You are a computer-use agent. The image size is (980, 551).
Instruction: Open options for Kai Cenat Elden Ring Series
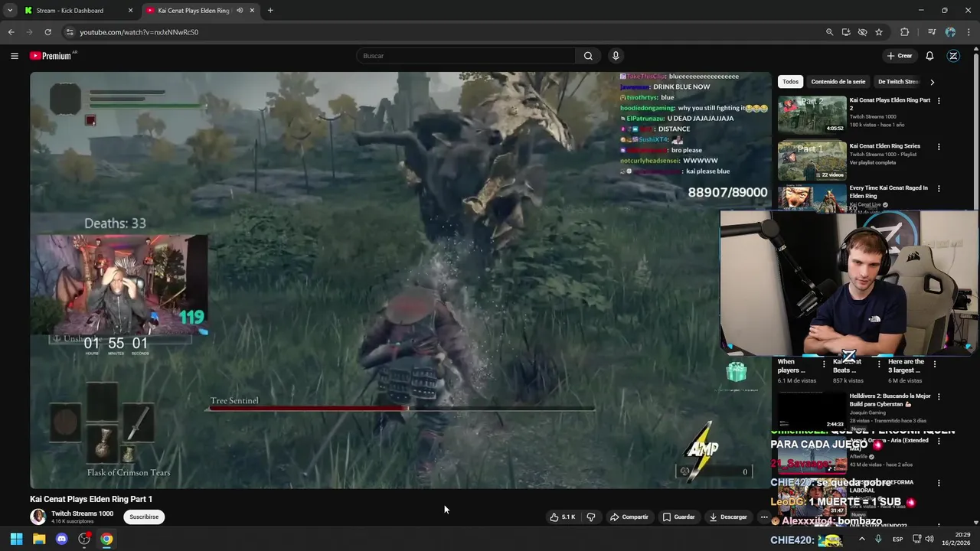939,147
